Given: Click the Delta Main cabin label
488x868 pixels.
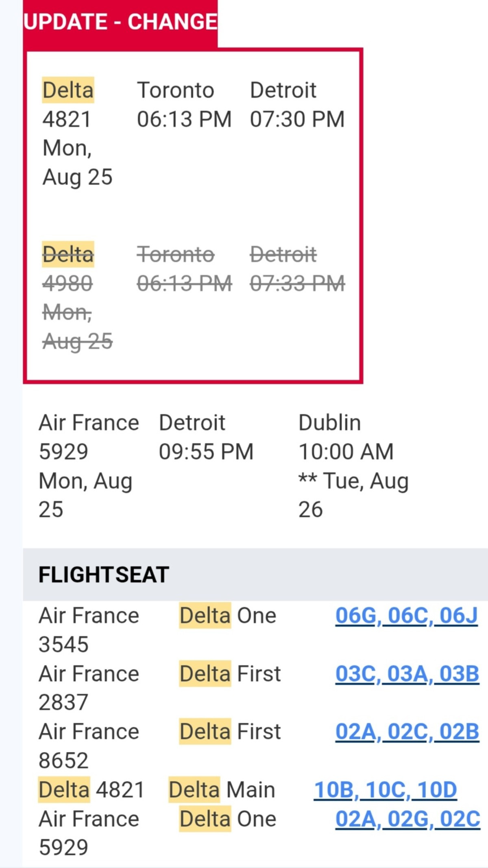Looking at the screenshot, I should (222, 790).
